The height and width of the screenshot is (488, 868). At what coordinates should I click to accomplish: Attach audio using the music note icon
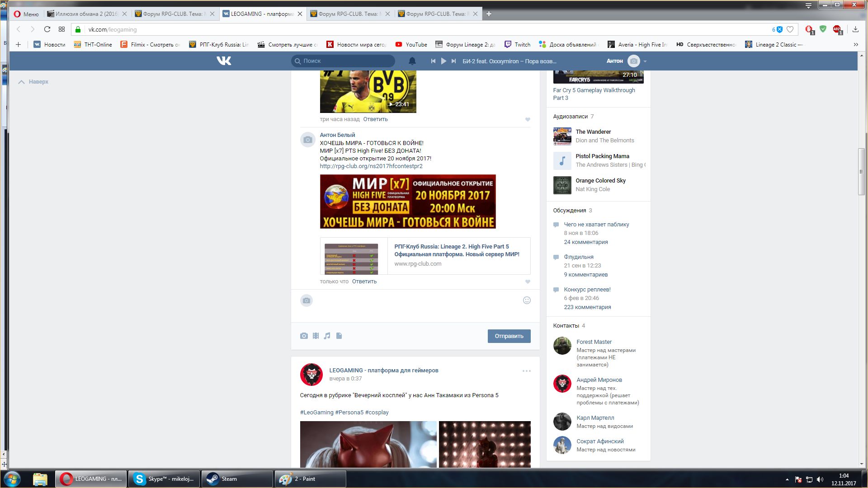(x=327, y=336)
